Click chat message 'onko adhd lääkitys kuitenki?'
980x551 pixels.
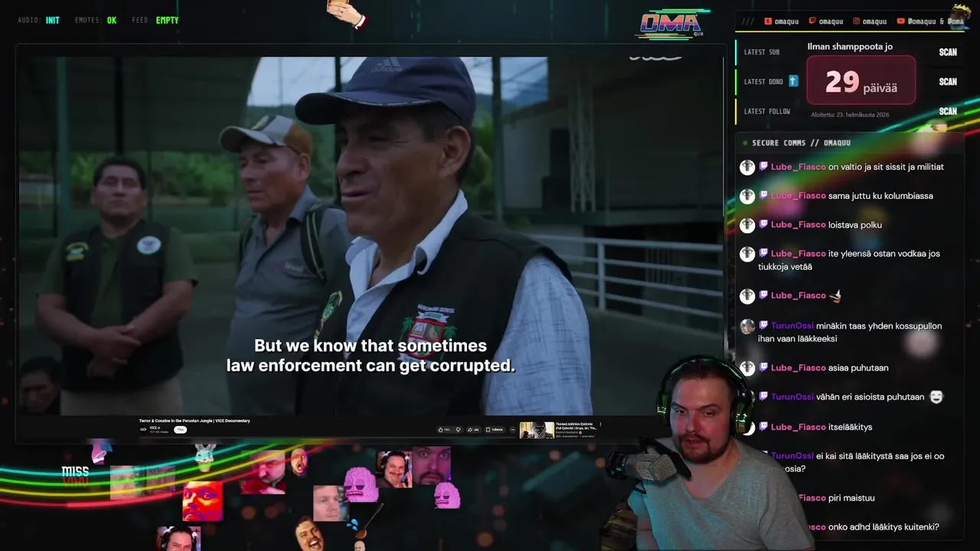click(884, 527)
